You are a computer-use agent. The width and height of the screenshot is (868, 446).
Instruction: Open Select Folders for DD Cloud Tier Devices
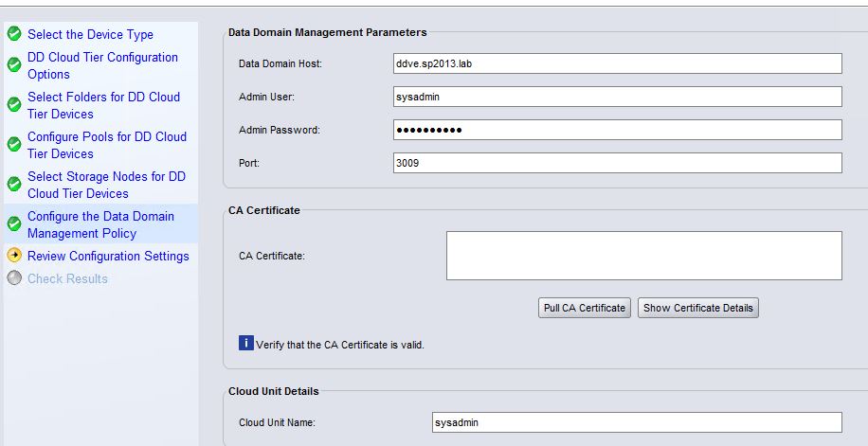point(103,105)
